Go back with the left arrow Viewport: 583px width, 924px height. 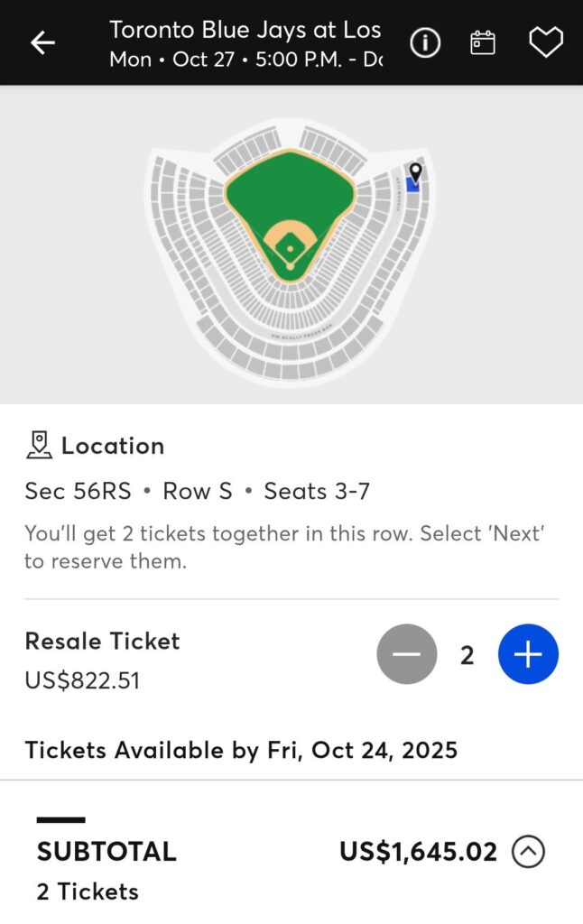[42, 42]
